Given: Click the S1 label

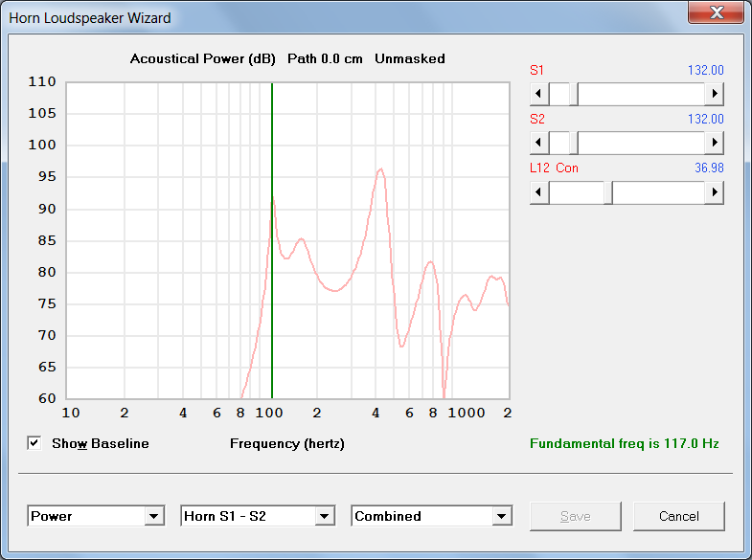Looking at the screenshot, I should (x=536, y=71).
